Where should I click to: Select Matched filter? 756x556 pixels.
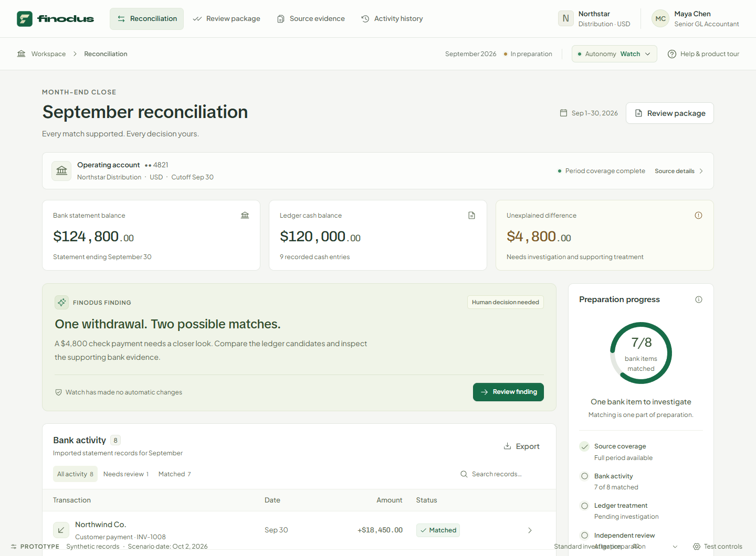[x=174, y=474]
